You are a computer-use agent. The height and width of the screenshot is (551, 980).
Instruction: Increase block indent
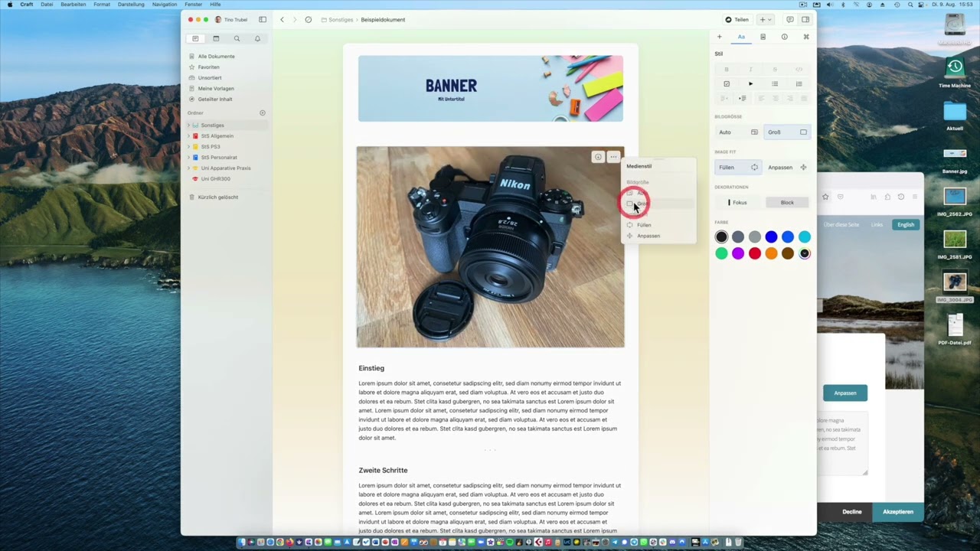(x=742, y=98)
